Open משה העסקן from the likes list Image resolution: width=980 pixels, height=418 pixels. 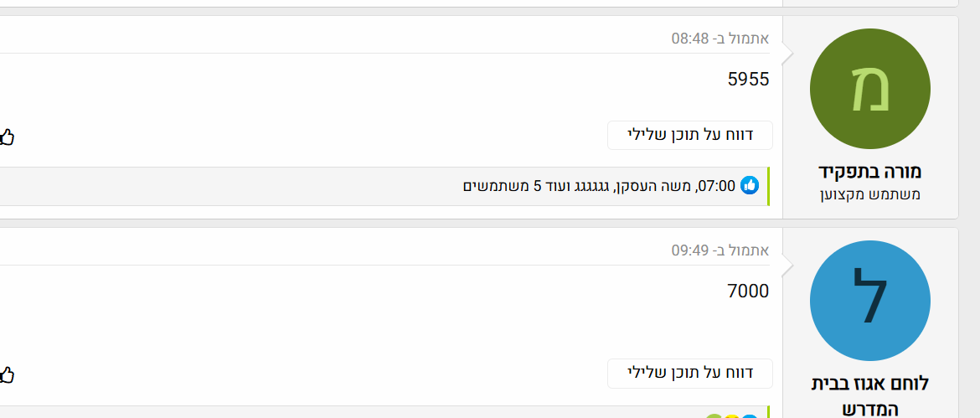coord(667,186)
